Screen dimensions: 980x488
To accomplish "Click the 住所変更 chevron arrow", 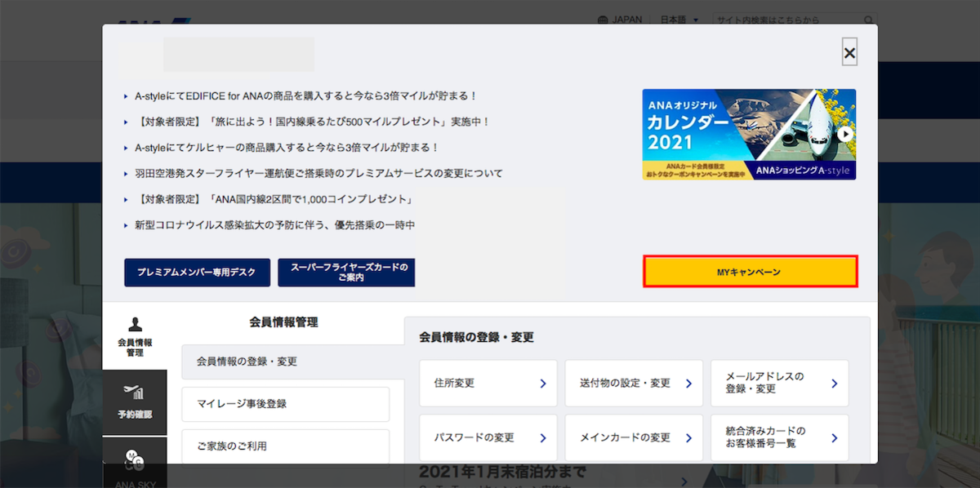I will tap(543, 384).
